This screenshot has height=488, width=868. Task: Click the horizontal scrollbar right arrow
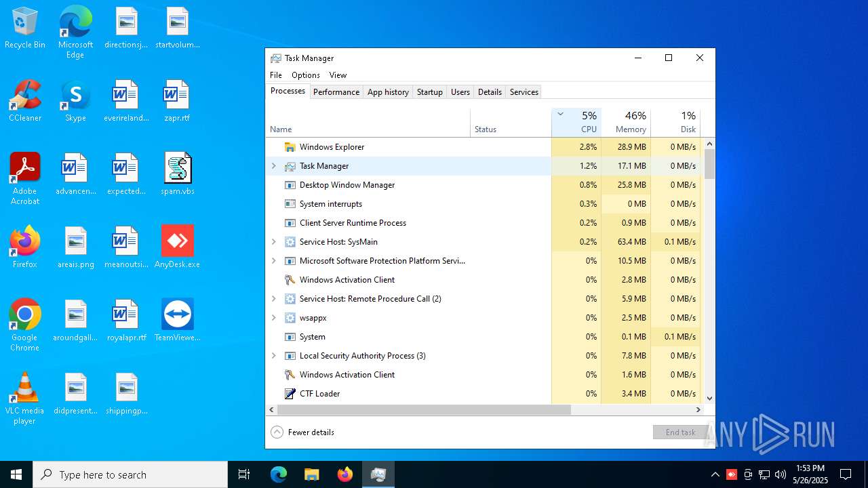click(x=698, y=409)
